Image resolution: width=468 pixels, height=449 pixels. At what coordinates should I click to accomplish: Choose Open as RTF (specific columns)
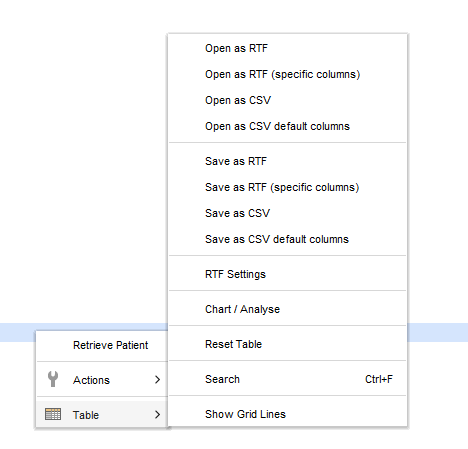pos(287,74)
